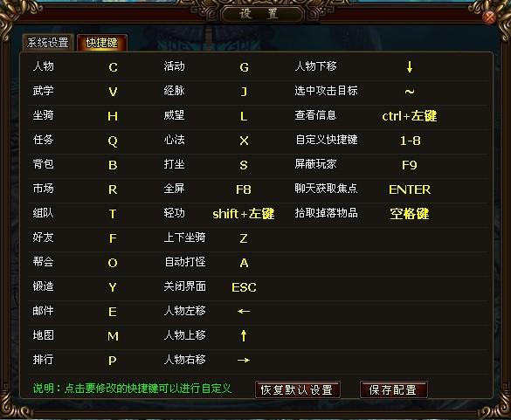Modify the shift+左键 binding for 轻功
This screenshot has width=511, height=420.
click(x=243, y=214)
